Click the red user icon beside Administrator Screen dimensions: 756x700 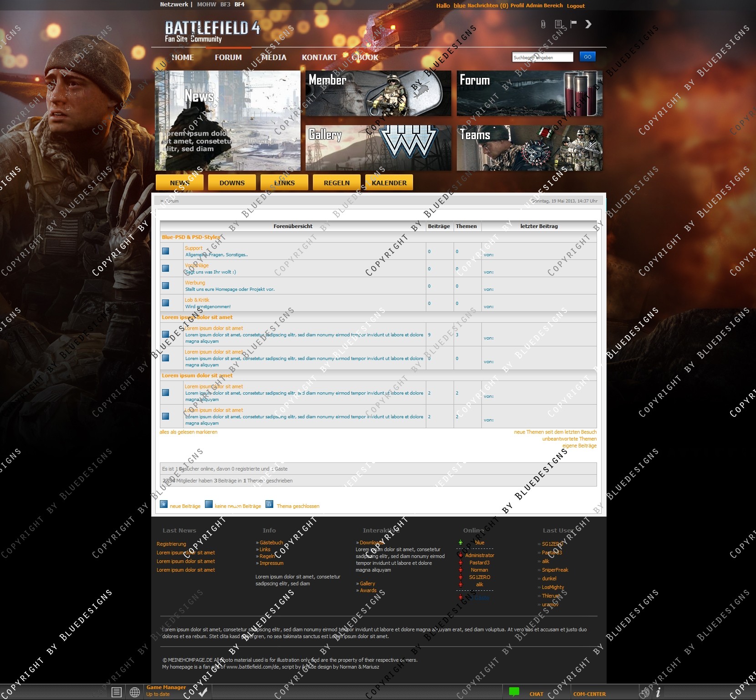click(x=460, y=555)
